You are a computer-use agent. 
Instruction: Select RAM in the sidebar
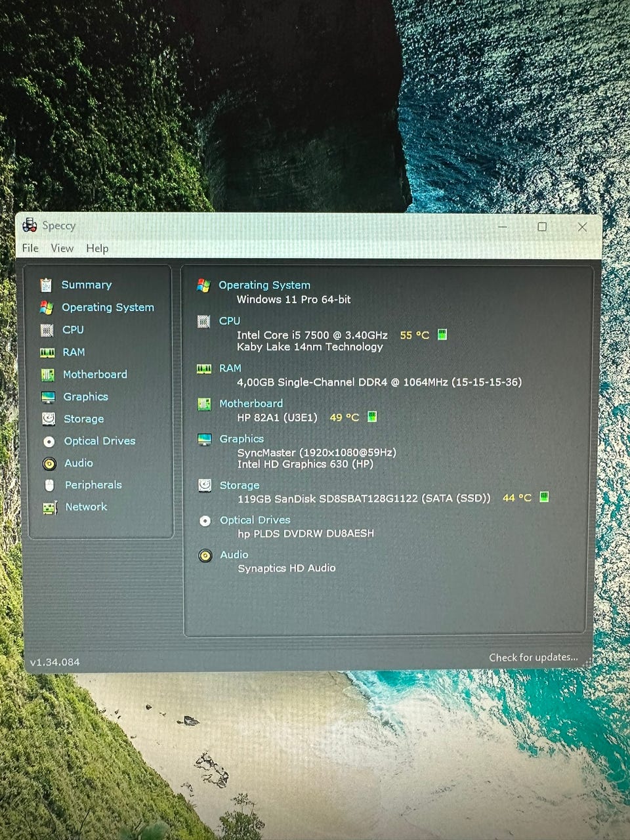[x=73, y=352]
